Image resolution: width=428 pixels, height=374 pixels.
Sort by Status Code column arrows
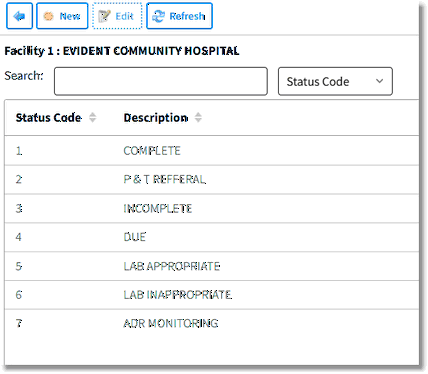click(93, 118)
